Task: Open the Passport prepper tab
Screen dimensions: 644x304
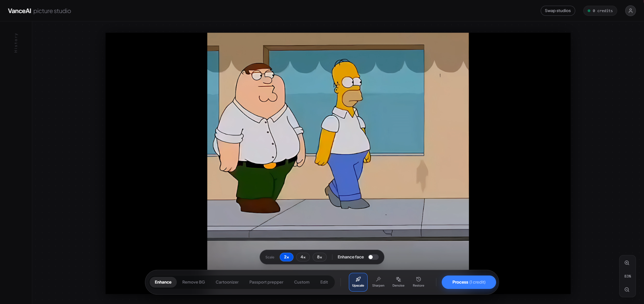Action: [x=266, y=282]
